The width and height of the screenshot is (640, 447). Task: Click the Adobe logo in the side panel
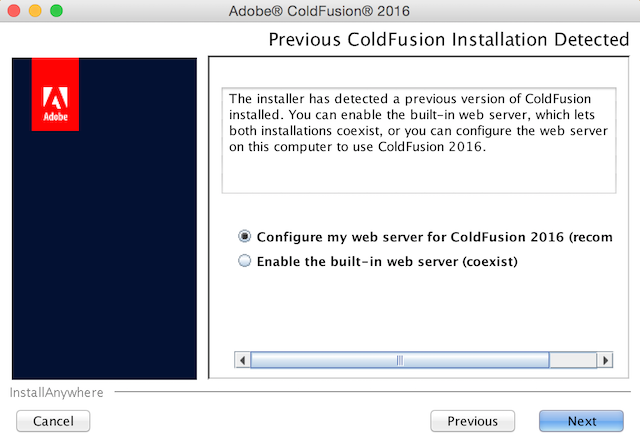tap(55, 94)
